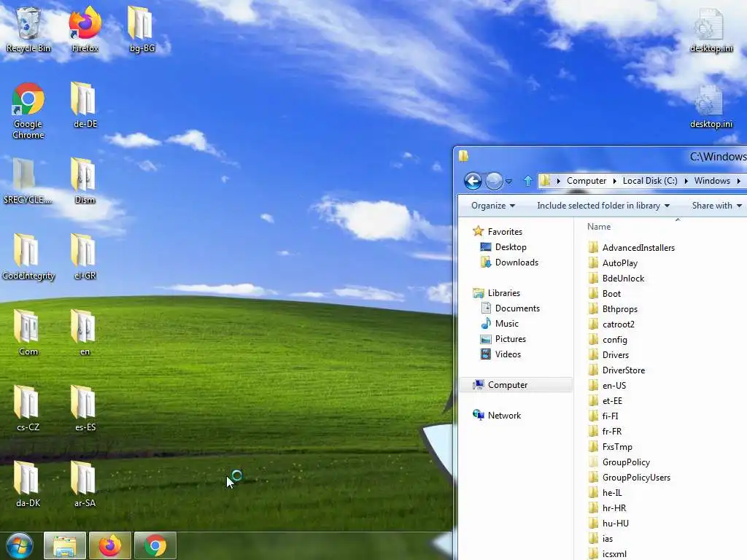Viewport: 747px width, 560px height.
Task: Select the ar-SA folder on desktop
Action: click(x=85, y=484)
